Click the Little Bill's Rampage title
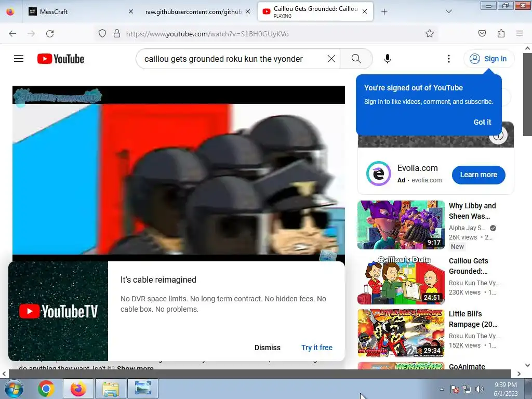This screenshot has width=532, height=399. point(473,319)
